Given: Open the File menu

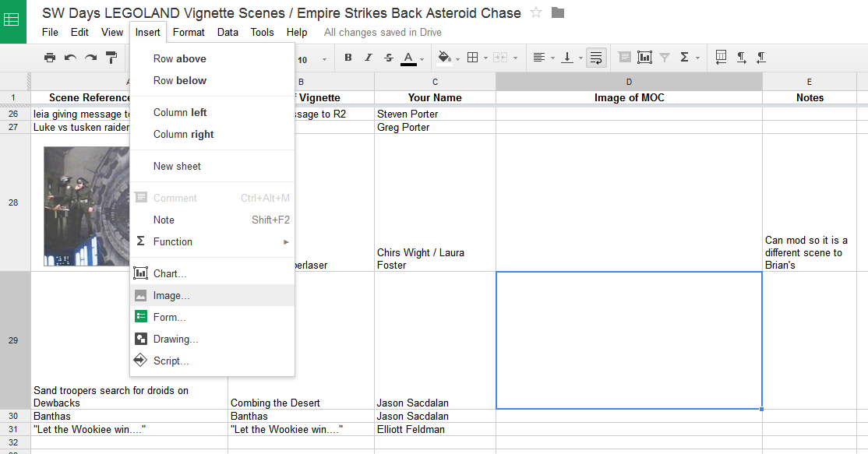Looking at the screenshot, I should [50, 32].
